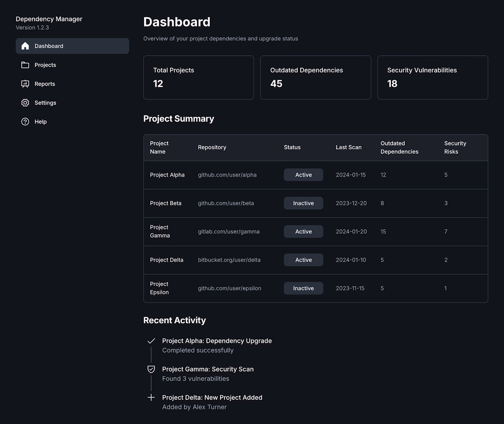Click the Settings gear icon
This screenshot has width=504, height=424.
(x=25, y=102)
